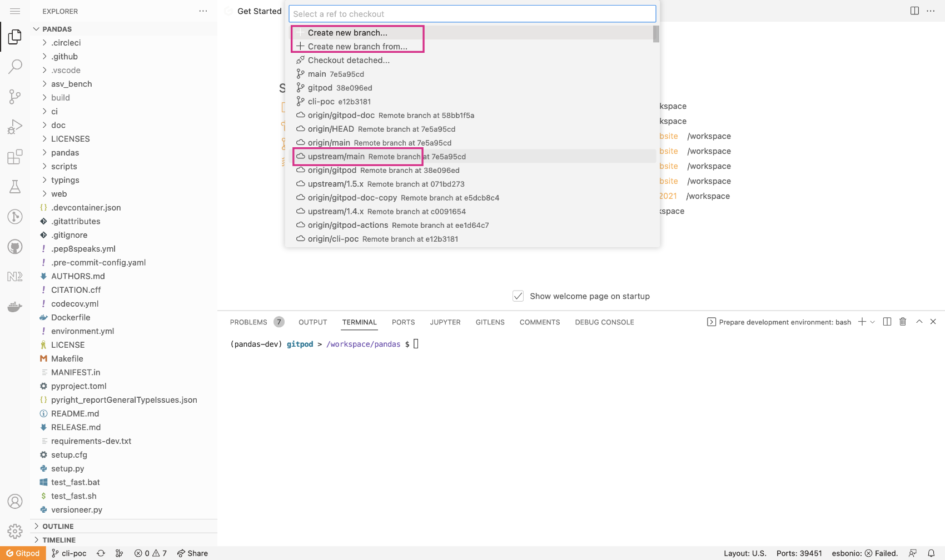
Task: Collapse the PANDAS folder tree
Action: pos(37,29)
